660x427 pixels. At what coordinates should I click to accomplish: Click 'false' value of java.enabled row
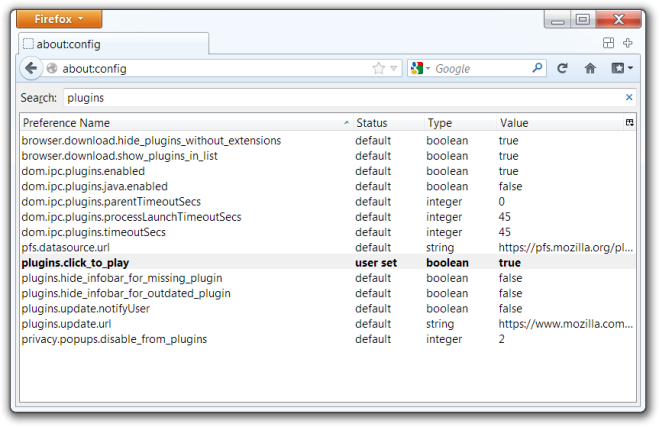511,186
